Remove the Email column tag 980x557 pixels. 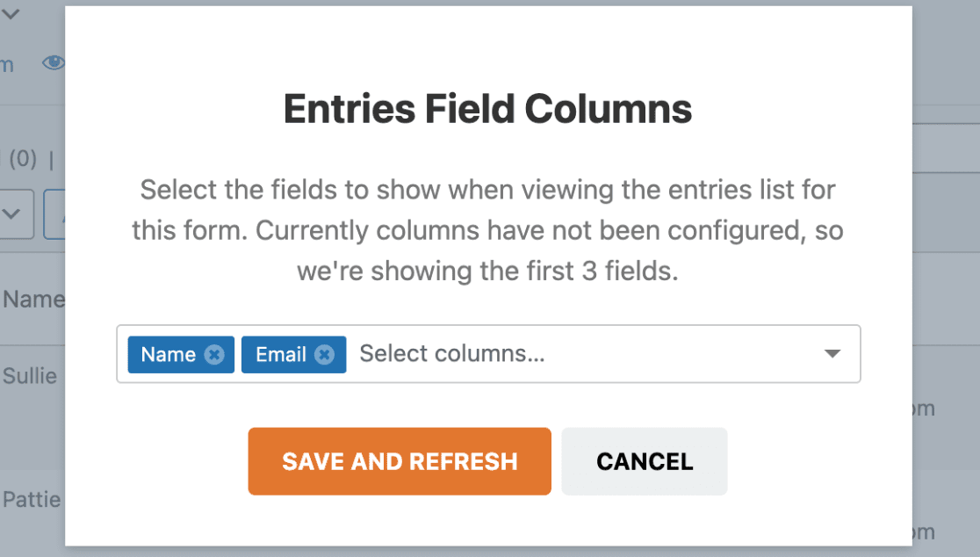click(x=324, y=354)
